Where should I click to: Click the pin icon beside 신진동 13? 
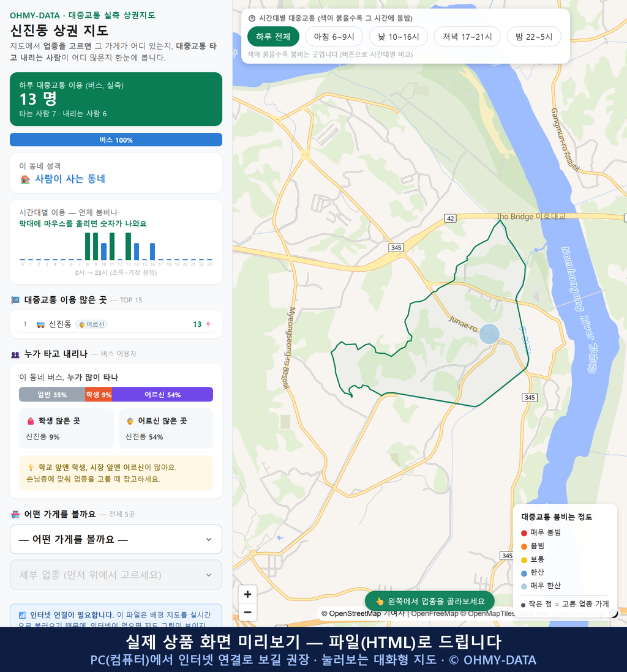click(x=208, y=324)
